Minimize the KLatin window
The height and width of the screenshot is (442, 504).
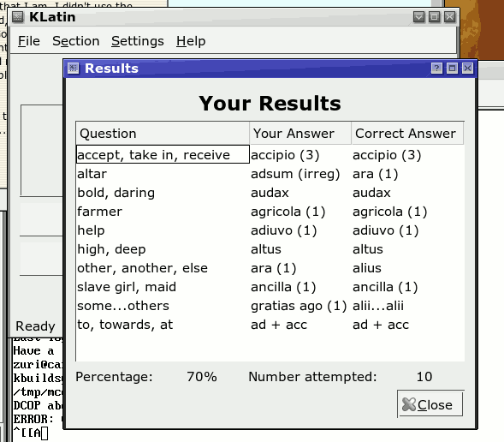point(418,17)
